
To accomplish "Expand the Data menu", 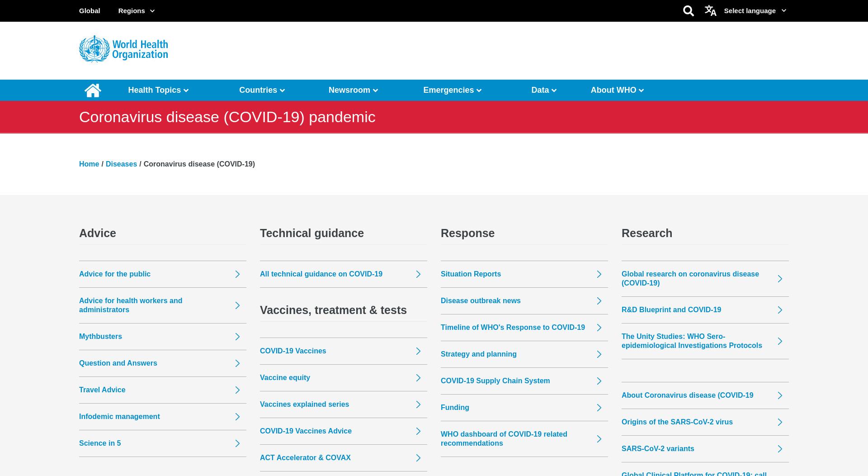I will coord(544,90).
